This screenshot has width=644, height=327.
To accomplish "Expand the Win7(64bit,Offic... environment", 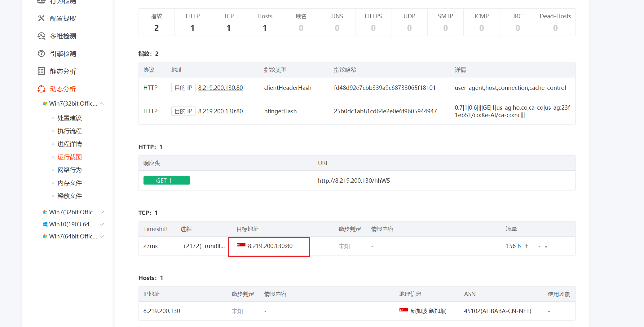I will tap(102, 236).
